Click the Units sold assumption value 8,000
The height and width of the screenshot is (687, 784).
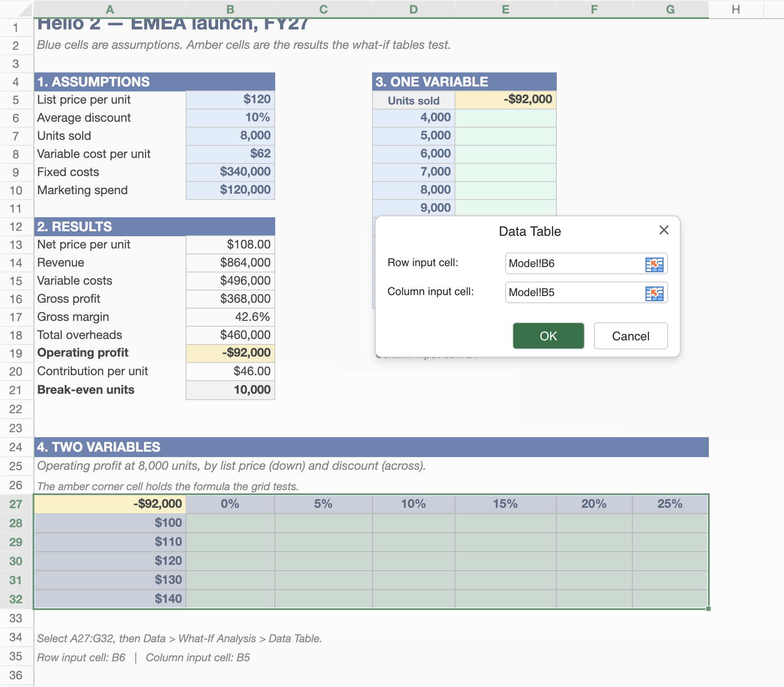coord(230,136)
